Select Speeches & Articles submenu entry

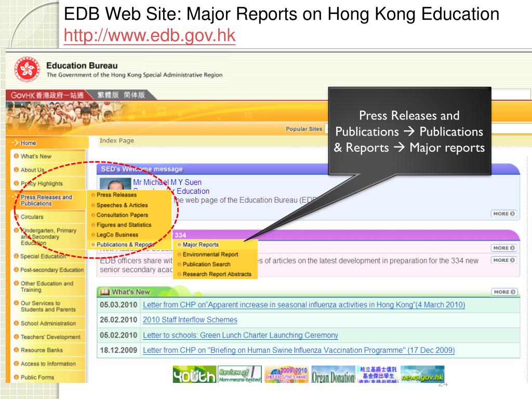tap(122, 205)
